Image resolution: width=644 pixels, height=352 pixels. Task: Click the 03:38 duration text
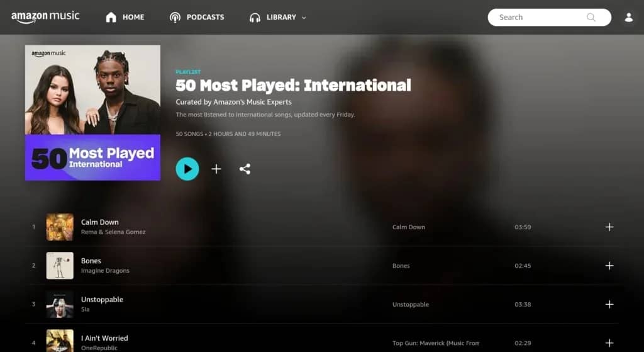click(x=523, y=304)
